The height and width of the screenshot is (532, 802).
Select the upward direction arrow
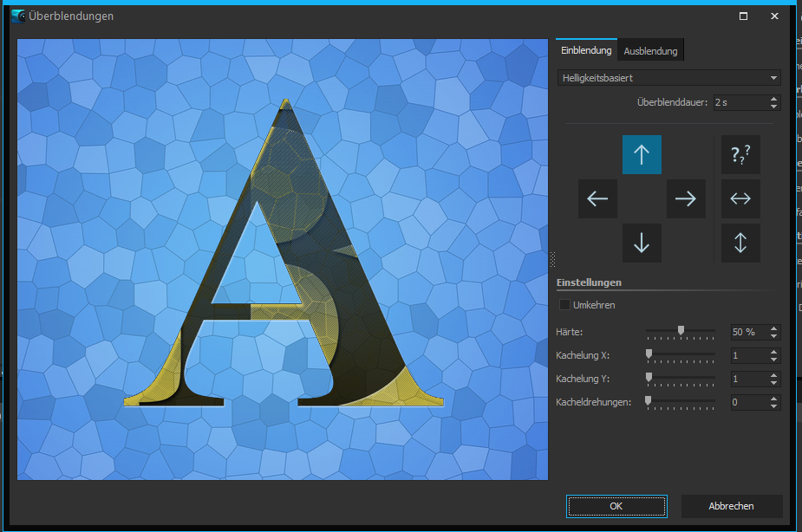pyautogui.click(x=642, y=155)
